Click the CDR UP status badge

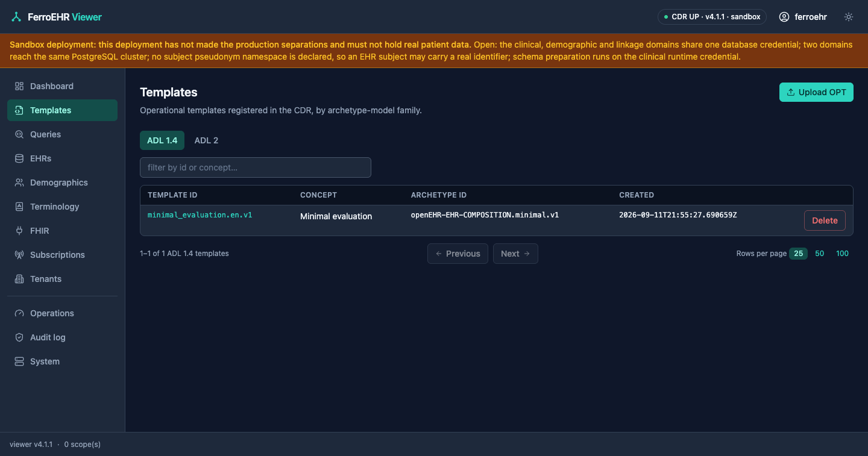712,17
